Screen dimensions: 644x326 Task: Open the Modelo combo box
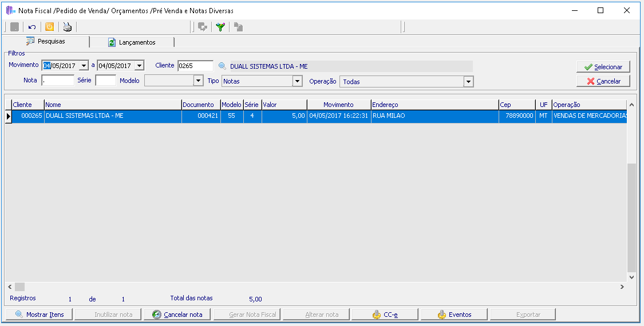pyautogui.click(x=173, y=81)
